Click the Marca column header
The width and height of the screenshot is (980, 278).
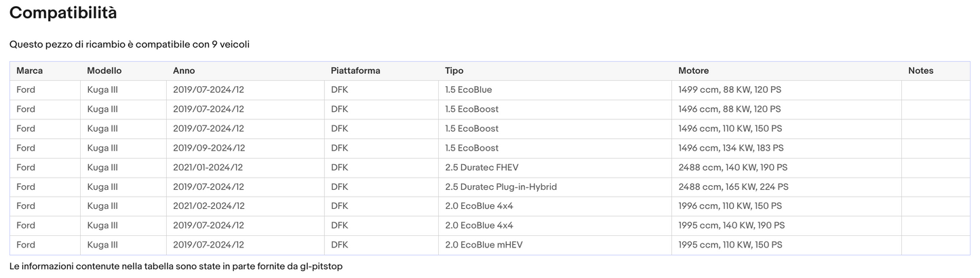[29, 71]
